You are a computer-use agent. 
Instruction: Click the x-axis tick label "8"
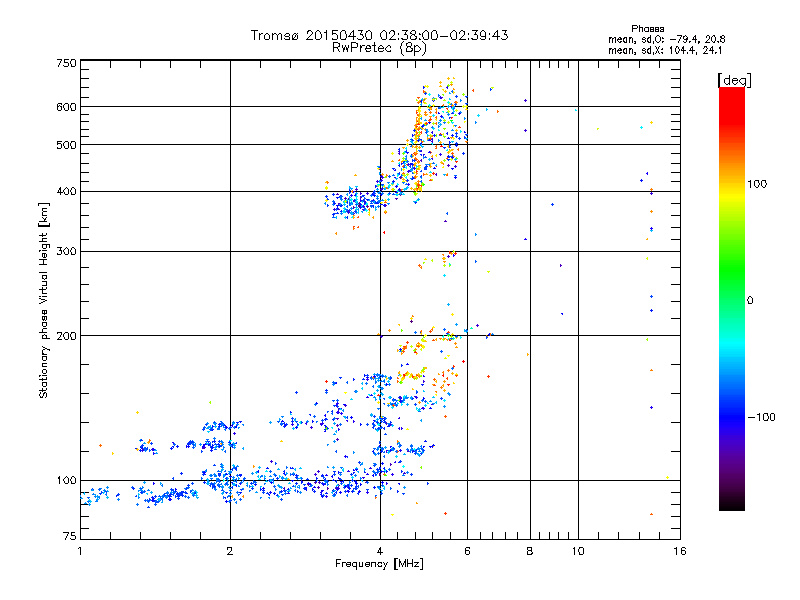[x=530, y=551]
